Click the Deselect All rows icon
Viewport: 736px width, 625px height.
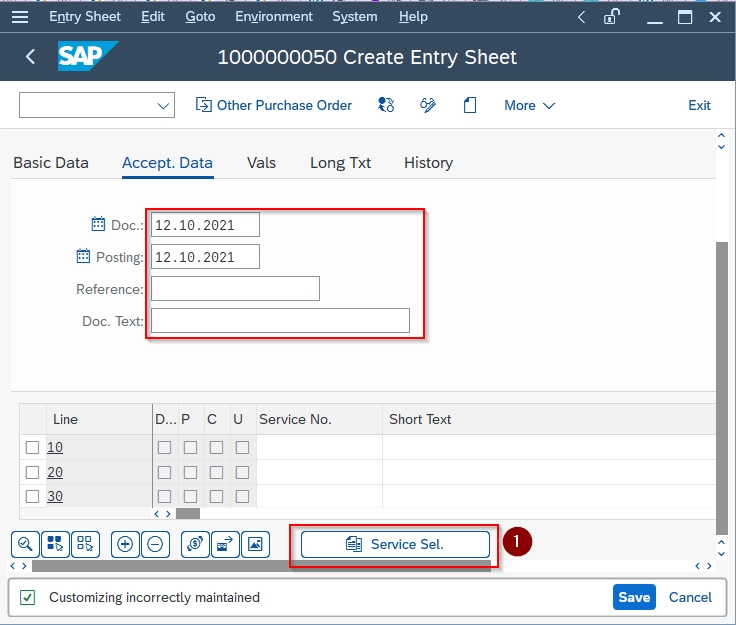[x=85, y=544]
